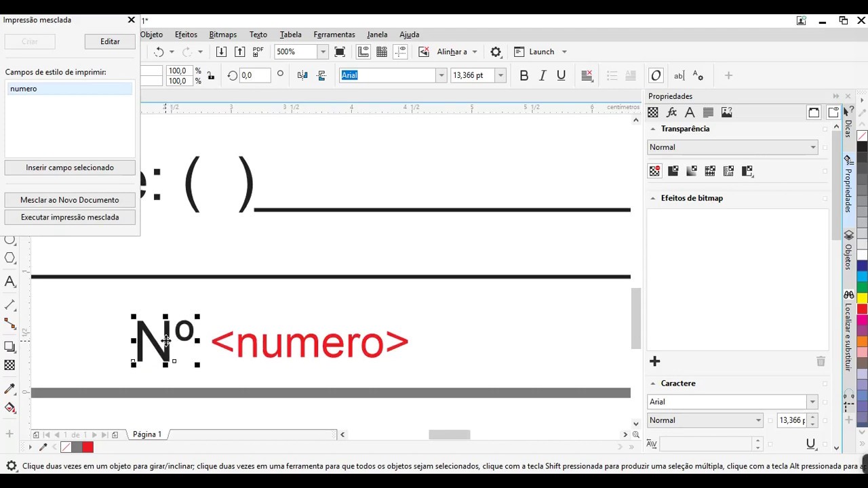Image resolution: width=868 pixels, height=488 pixels.
Task: Click the Export icon
Action: (x=239, y=52)
